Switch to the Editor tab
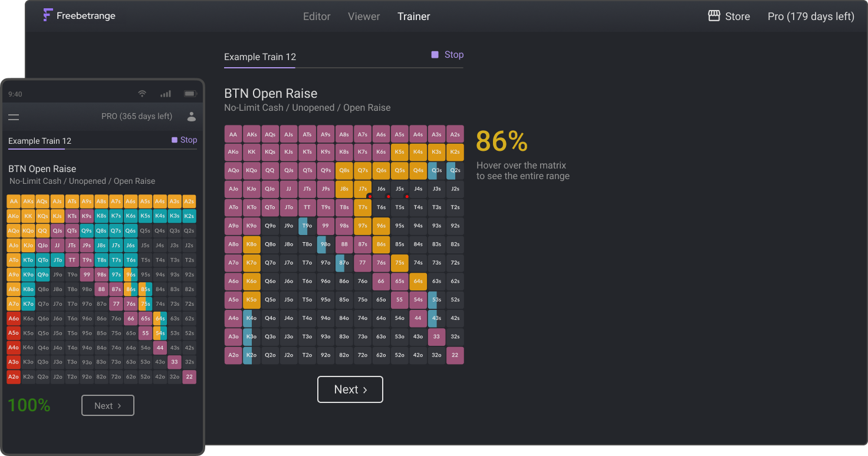Viewport: 868px width, 456px height. (317, 16)
